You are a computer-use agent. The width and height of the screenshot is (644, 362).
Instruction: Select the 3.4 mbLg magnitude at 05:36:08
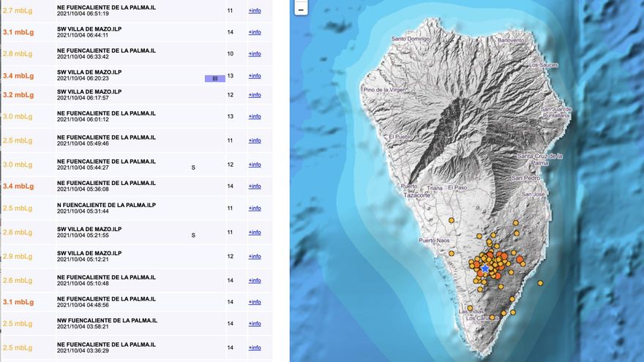[18, 186]
